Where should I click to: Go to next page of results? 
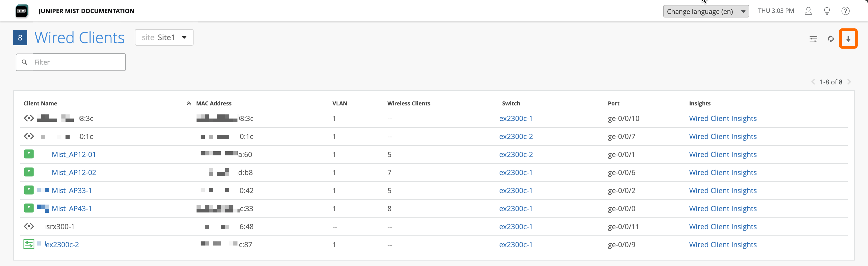coord(849,82)
